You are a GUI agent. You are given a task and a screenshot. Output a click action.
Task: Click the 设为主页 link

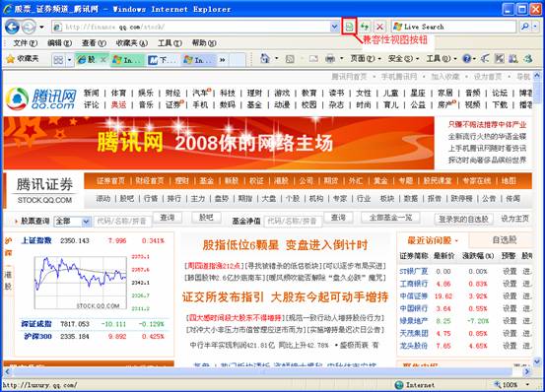click(514, 219)
